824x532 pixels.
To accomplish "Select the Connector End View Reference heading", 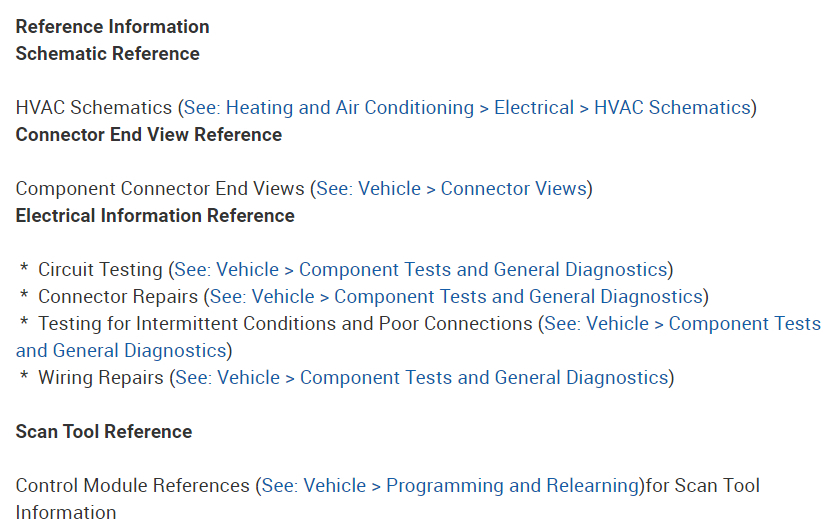I will (148, 134).
